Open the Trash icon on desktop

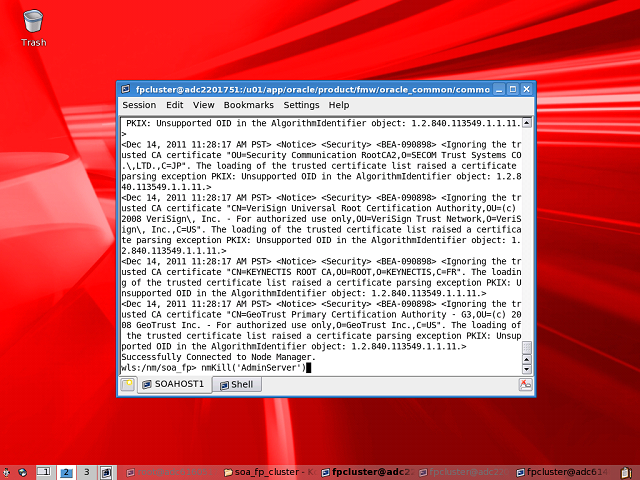point(33,22)
